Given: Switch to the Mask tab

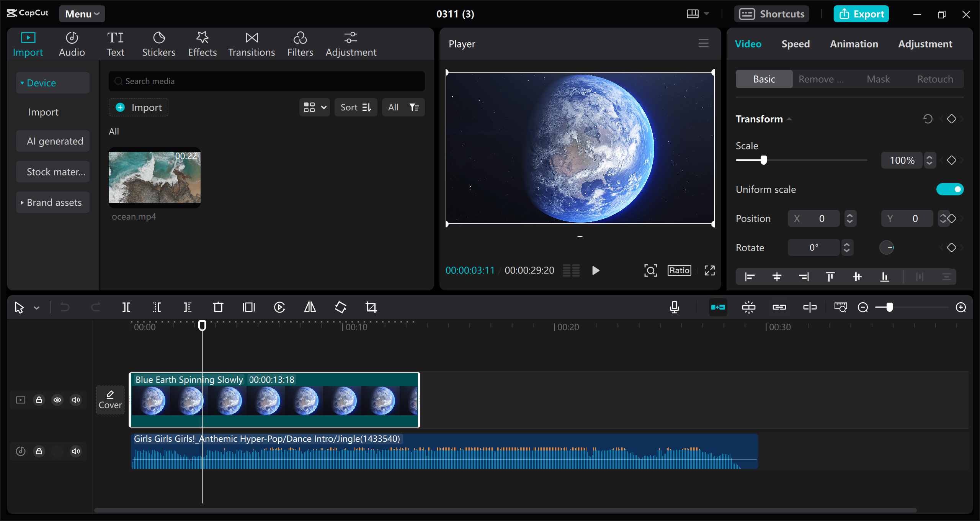Looking at the screenshot, I should click(878, 79).
